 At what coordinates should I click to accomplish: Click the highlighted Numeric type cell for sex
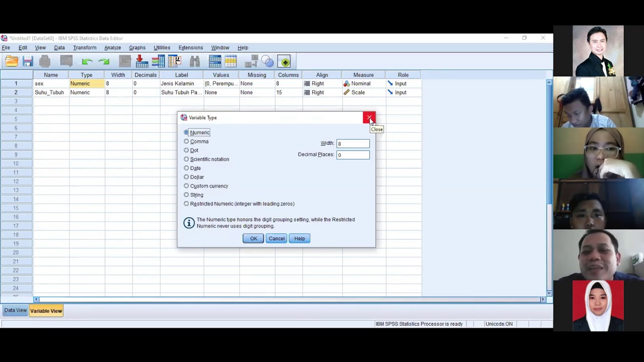(x=86, y=83)
